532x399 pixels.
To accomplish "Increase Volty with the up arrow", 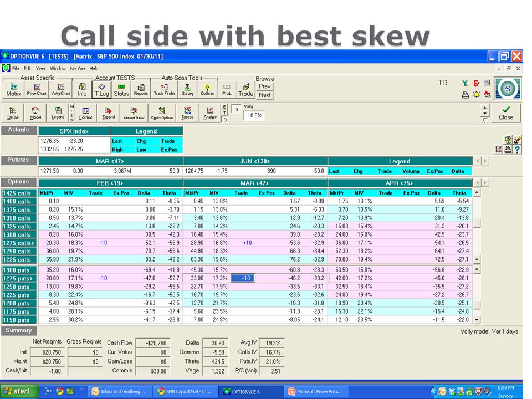I will tap(485, 108).
